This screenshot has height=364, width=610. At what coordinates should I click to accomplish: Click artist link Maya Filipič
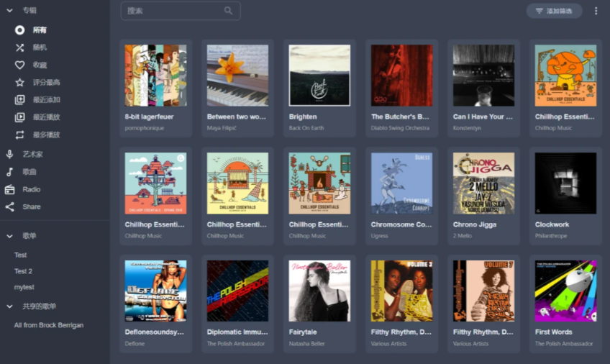coord(222,128)
